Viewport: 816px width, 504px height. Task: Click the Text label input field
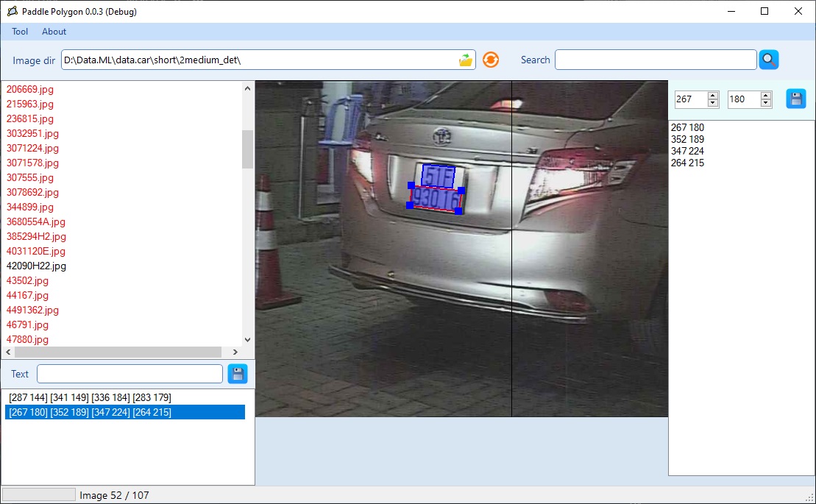pyautogui.click(x=130, y=374)
